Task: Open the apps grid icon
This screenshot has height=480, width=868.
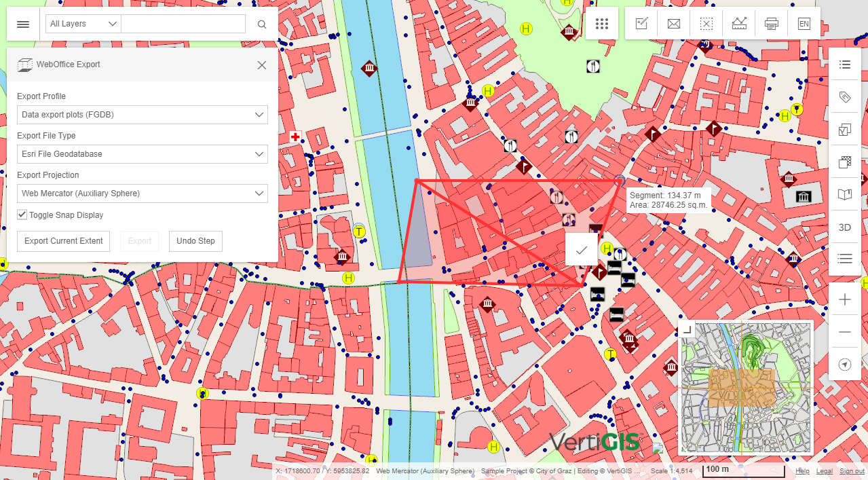Action: click(x=601, y=24)
